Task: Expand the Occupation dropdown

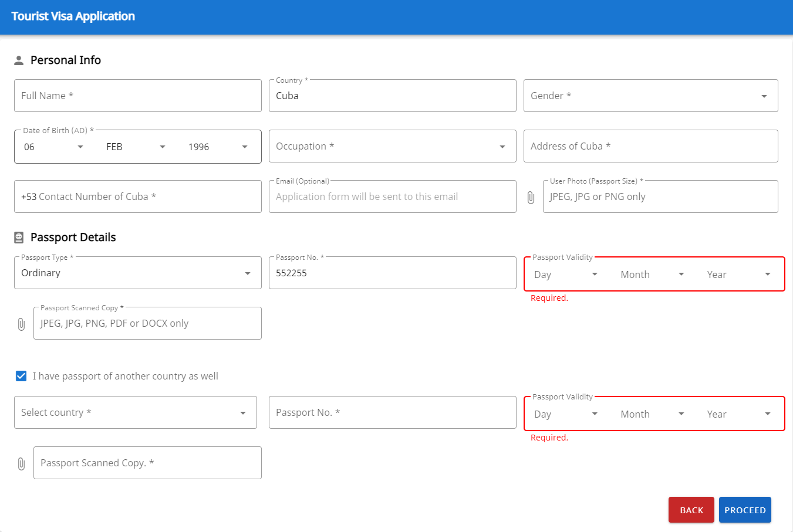Action: 393,146
